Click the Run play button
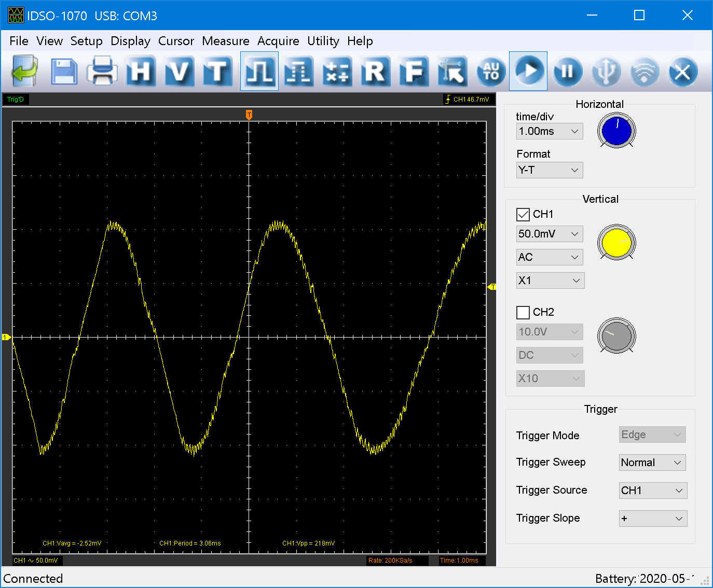The width and height of the screenshot is (713, 588). [x=528, y=71]
